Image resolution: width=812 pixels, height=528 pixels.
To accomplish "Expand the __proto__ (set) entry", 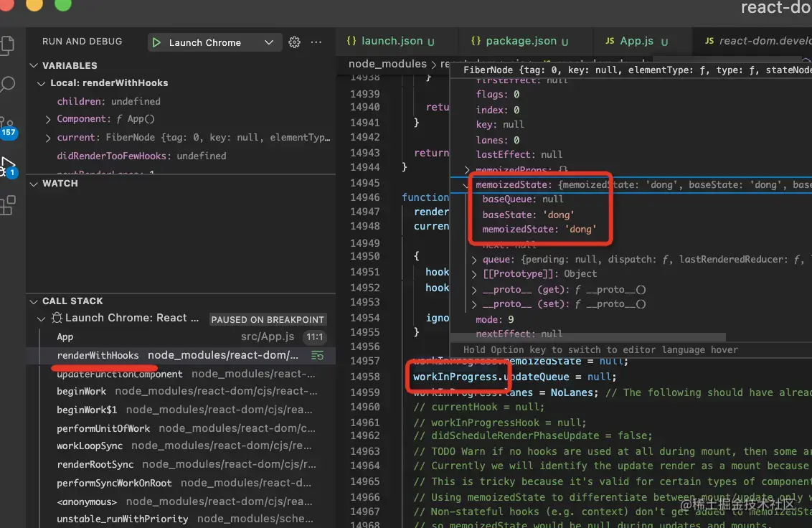I will pos(474,304).
